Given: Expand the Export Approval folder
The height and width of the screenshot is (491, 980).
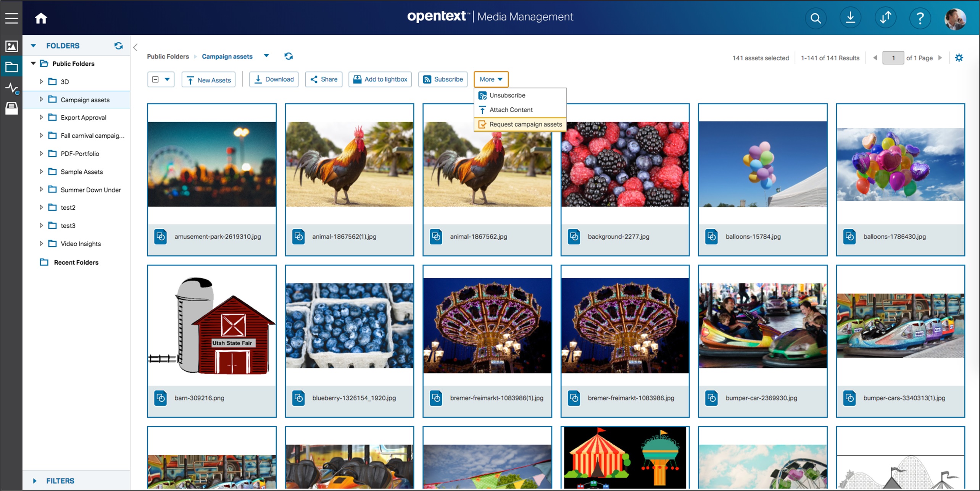Looking at the screenshot, I should [x=41, y=117].
